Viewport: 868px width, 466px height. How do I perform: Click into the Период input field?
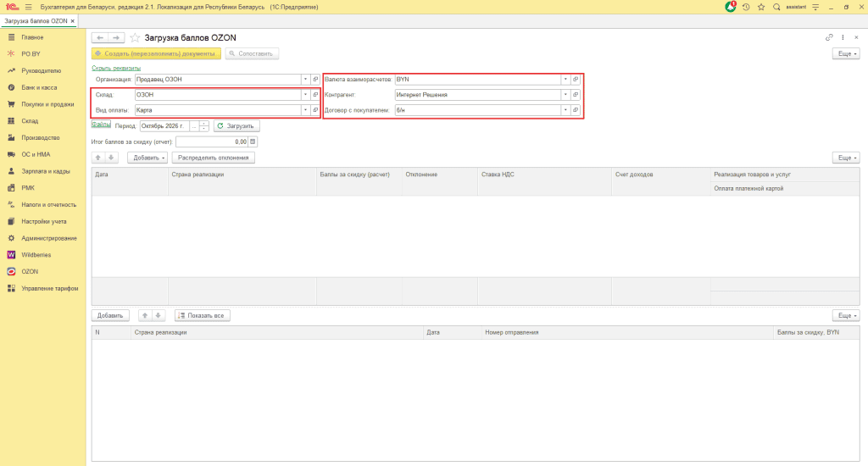[165, 126]
